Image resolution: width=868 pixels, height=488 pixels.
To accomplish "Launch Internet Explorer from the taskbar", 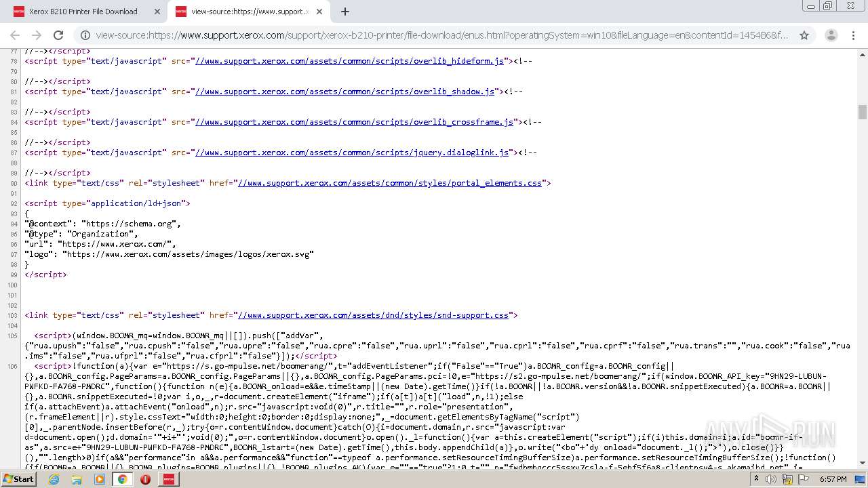I will pyautogui.click(x=54, y=479).
